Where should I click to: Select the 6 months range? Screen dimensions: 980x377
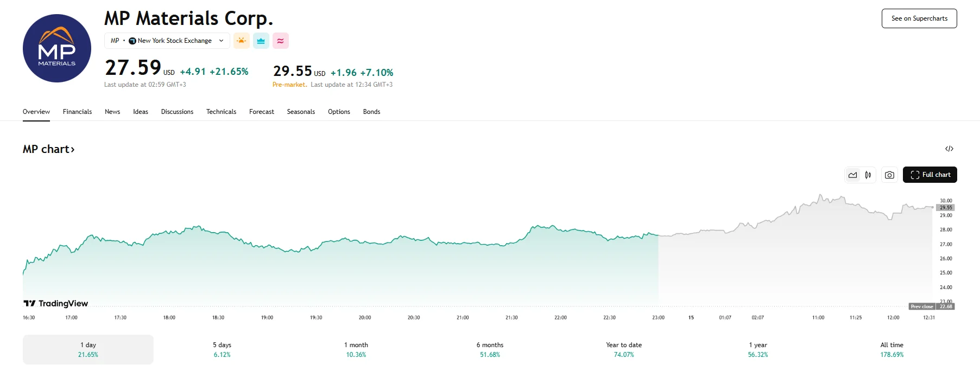tap(490, 349)
